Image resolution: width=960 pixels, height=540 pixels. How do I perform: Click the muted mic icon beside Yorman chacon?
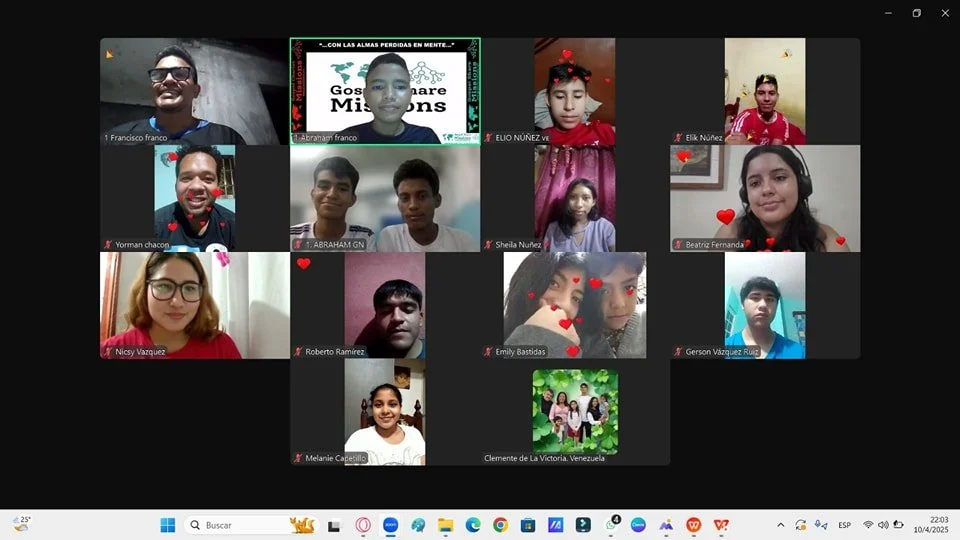[x=108, y=245]
